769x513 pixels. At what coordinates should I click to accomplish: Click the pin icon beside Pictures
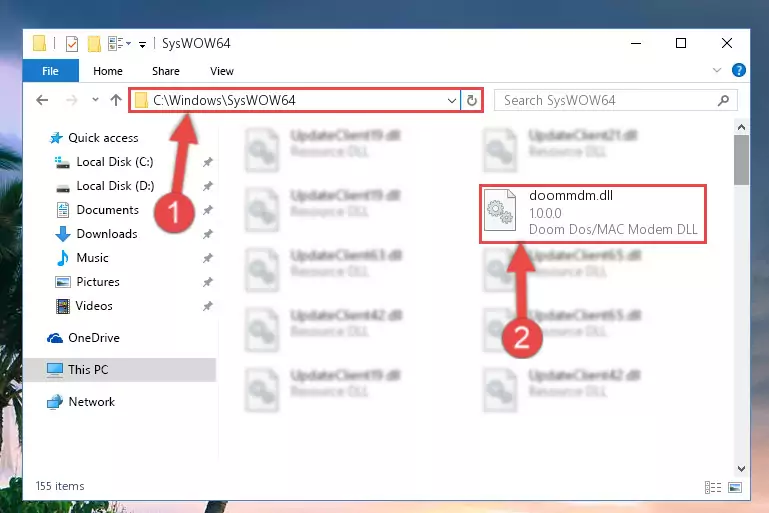[208, 282]
